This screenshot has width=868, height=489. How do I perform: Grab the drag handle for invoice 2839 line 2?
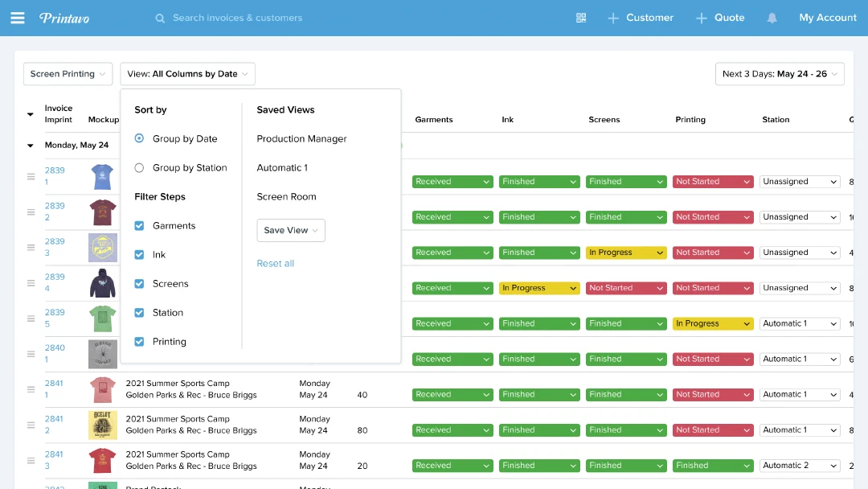pyautogui.click(x=31, y=212)
